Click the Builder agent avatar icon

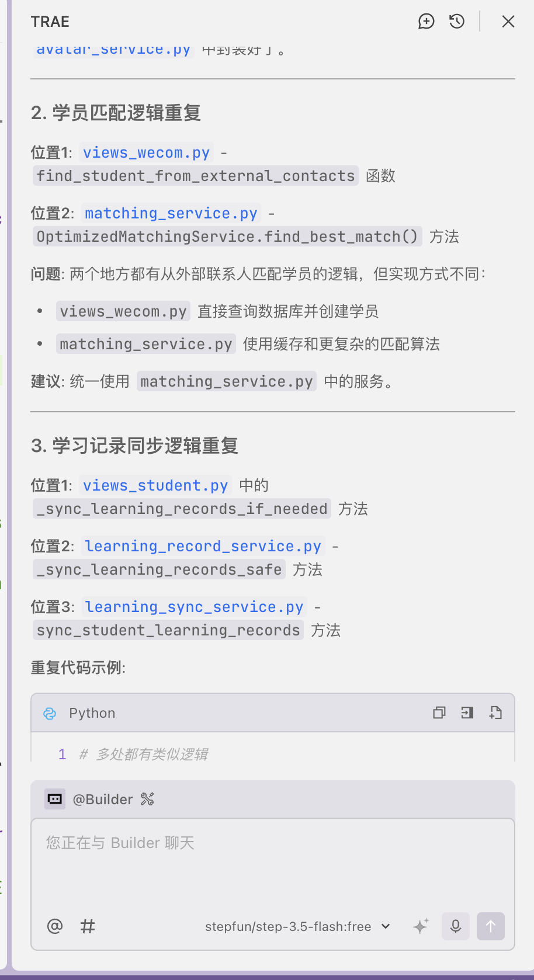55,799
